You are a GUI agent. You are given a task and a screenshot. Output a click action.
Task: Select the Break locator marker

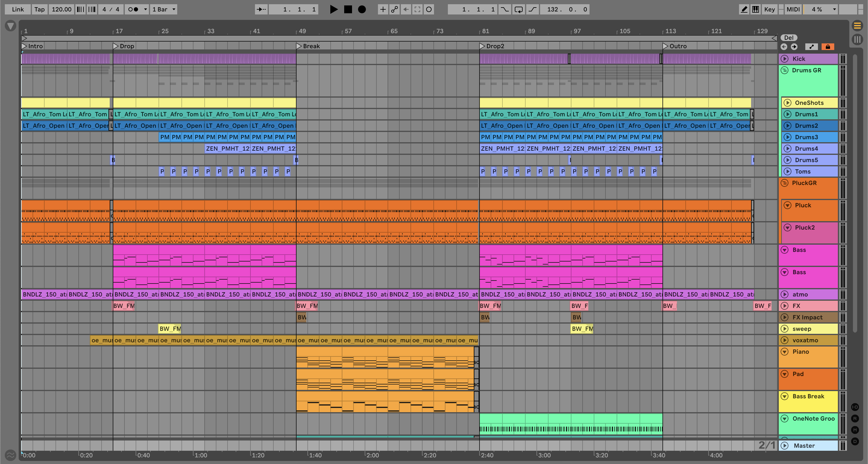point(299,46)
